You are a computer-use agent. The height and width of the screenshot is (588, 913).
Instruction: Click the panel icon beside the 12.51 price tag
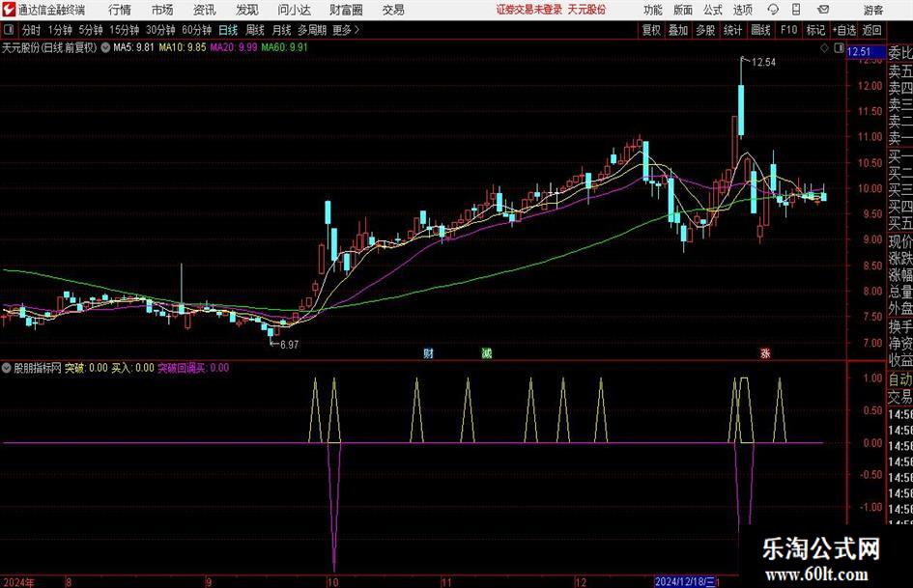[839, 48]
